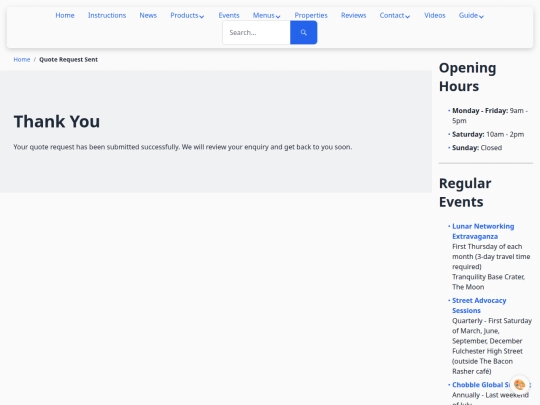Click the Home breadcrumb link

(22, 60)
